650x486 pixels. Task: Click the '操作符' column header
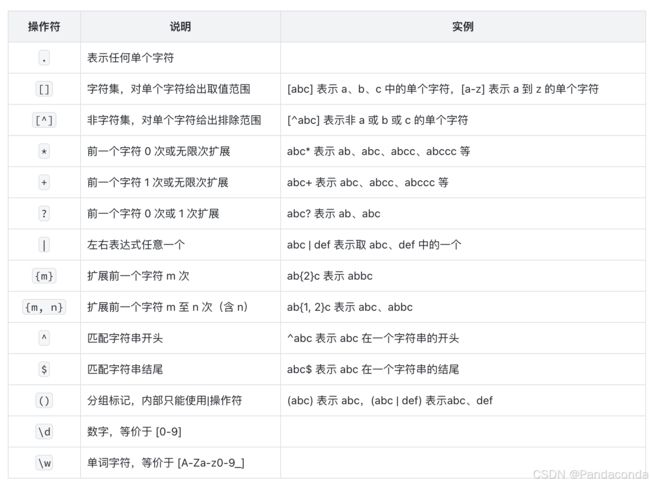click(44, 27)
